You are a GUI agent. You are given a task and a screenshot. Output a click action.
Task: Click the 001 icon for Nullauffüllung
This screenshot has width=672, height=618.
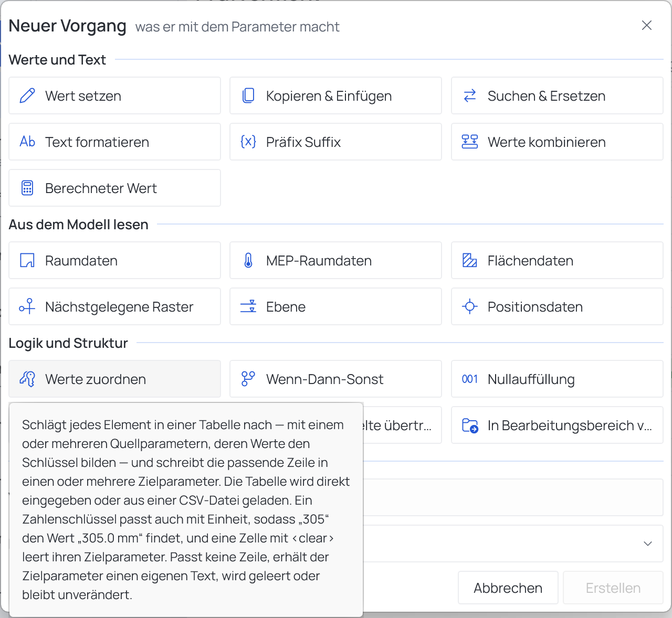[470, 379]
